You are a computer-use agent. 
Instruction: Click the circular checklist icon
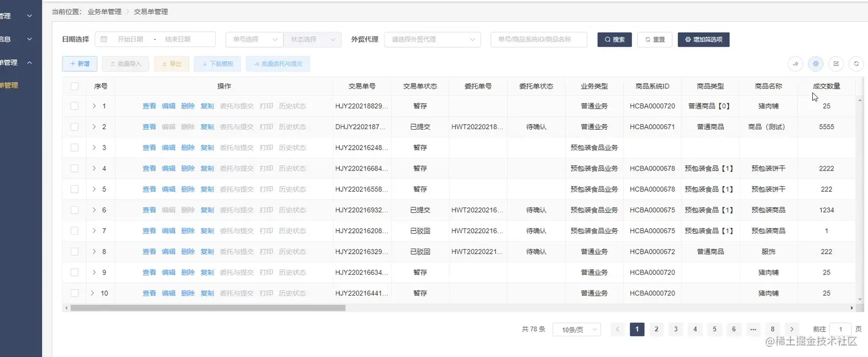tap(795, 64)
